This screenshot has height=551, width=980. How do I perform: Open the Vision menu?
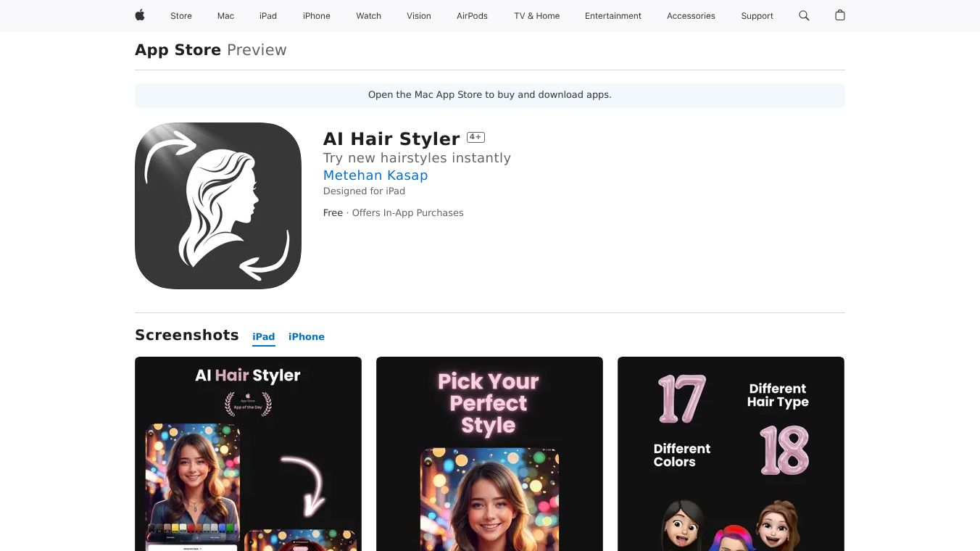coord(419,16)
